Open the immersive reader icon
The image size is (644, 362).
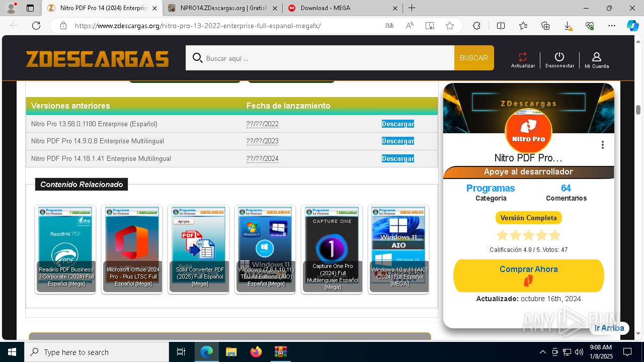click(430, 26)
